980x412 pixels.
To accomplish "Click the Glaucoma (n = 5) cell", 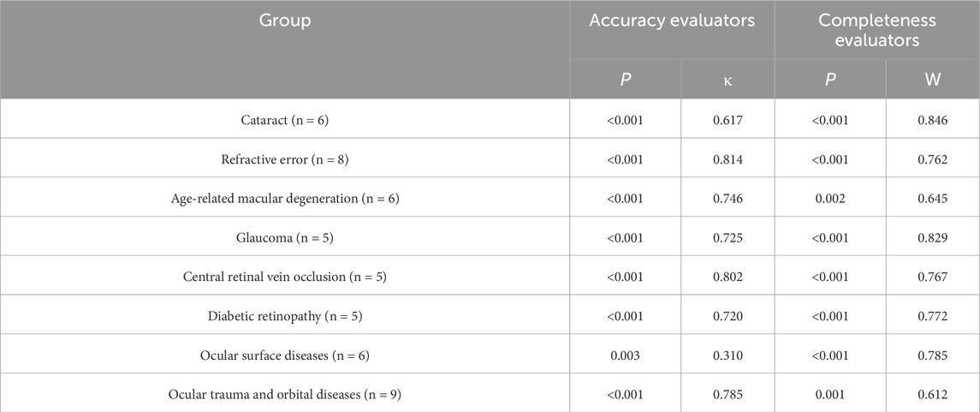I will (x=285, y=237).
